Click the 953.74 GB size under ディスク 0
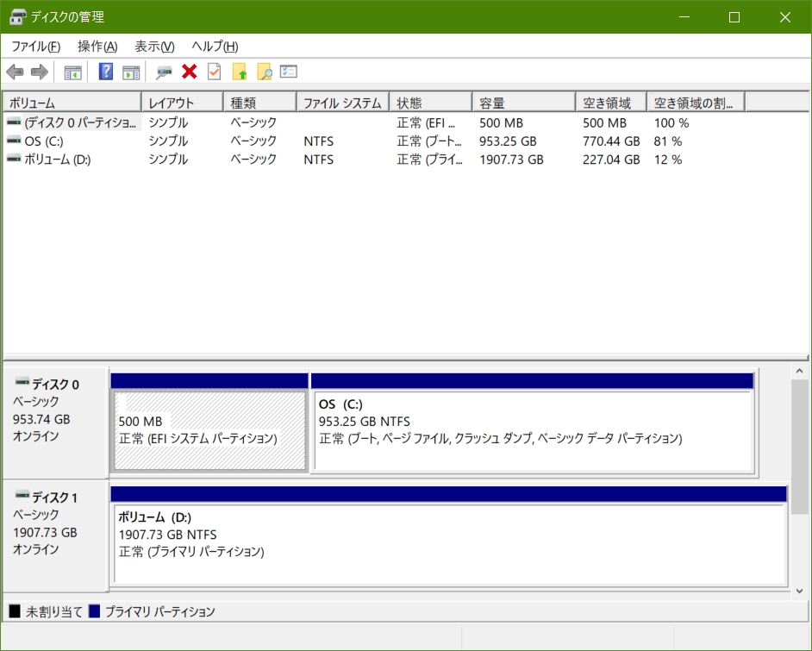This screenshot has height=651, width=812. click(x=41, y=419)
